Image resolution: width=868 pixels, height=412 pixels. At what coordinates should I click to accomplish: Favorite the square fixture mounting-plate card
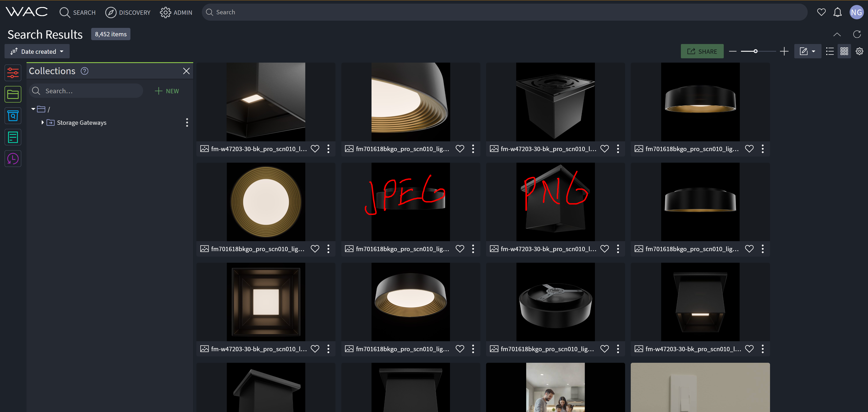click(605, 149)
